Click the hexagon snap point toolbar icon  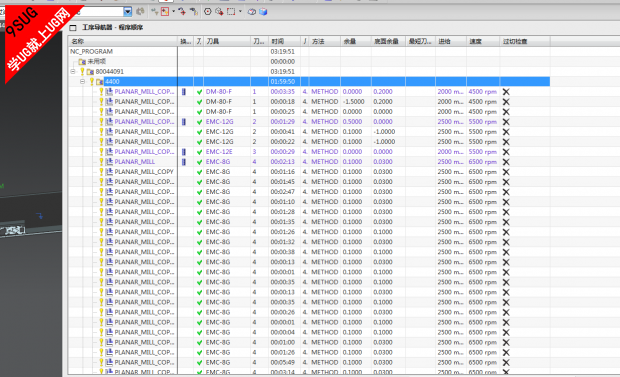click(x=208, y=12)
